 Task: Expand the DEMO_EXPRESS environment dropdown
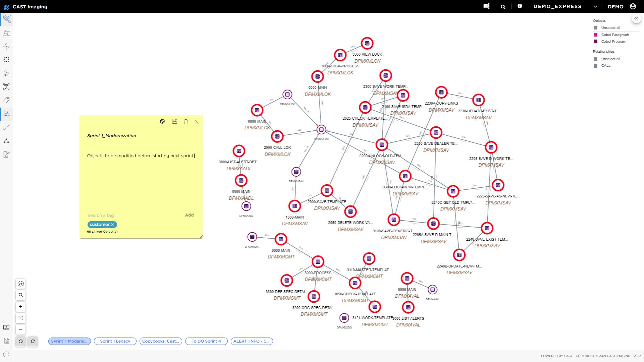(x=596, y=6)
